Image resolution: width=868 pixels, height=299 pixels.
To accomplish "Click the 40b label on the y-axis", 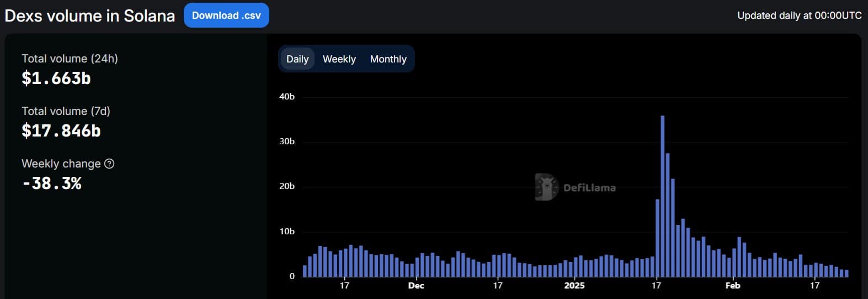I will (287, 97).
